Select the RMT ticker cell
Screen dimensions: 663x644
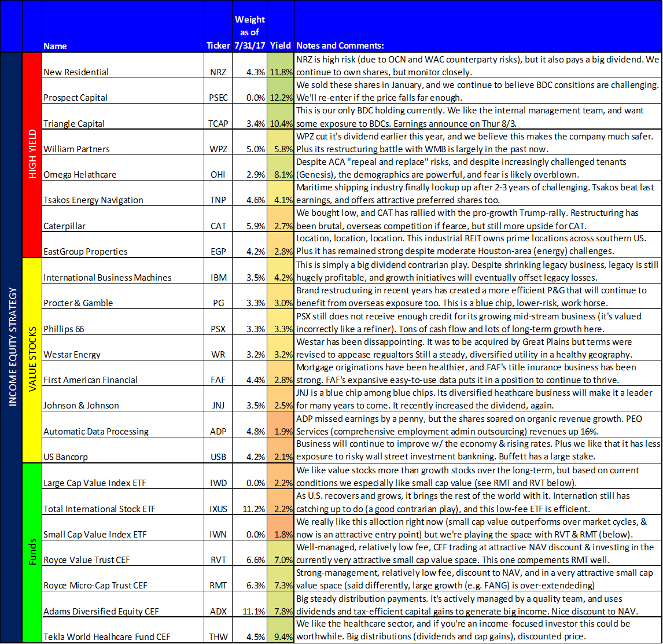[218, 579]
